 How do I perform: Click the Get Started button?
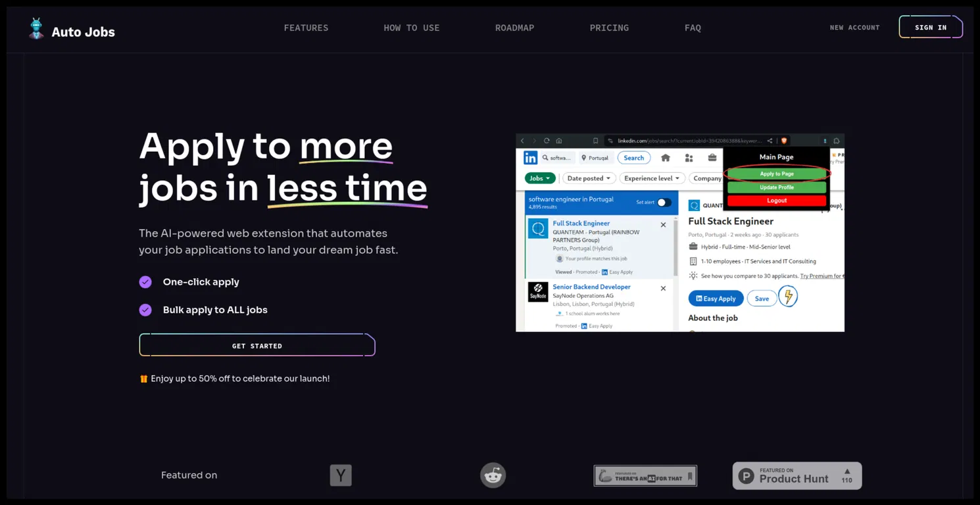pos(257,345)
